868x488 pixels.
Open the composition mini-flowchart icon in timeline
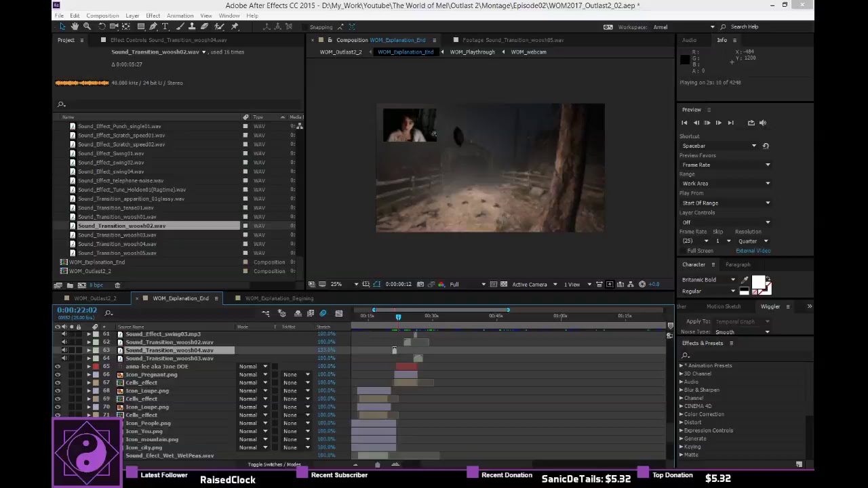click(x=266, y=313)
